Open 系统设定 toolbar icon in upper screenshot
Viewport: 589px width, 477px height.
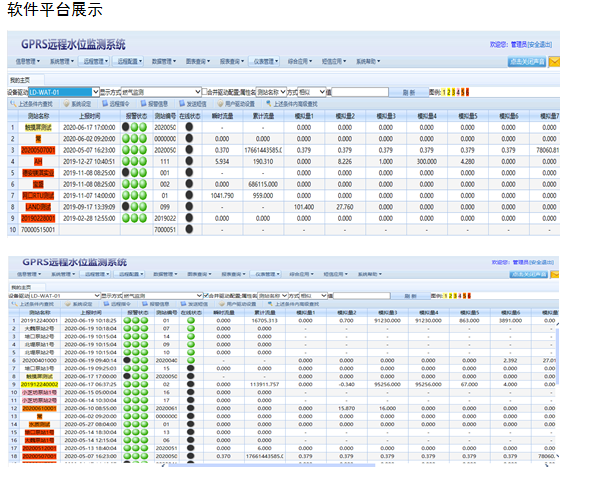(x=66, y=103)
